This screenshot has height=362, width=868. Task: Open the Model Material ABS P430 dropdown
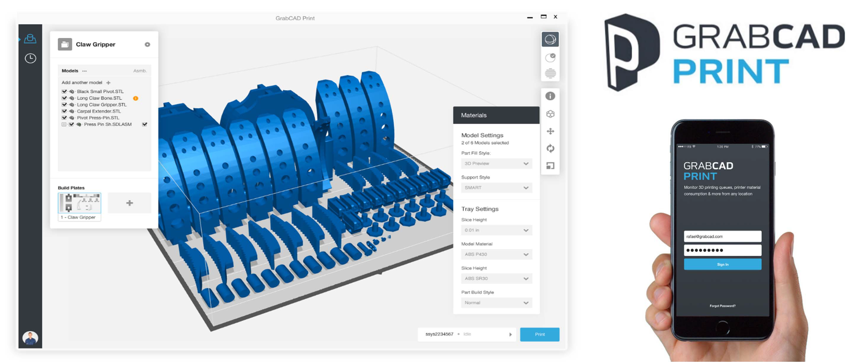496,254
